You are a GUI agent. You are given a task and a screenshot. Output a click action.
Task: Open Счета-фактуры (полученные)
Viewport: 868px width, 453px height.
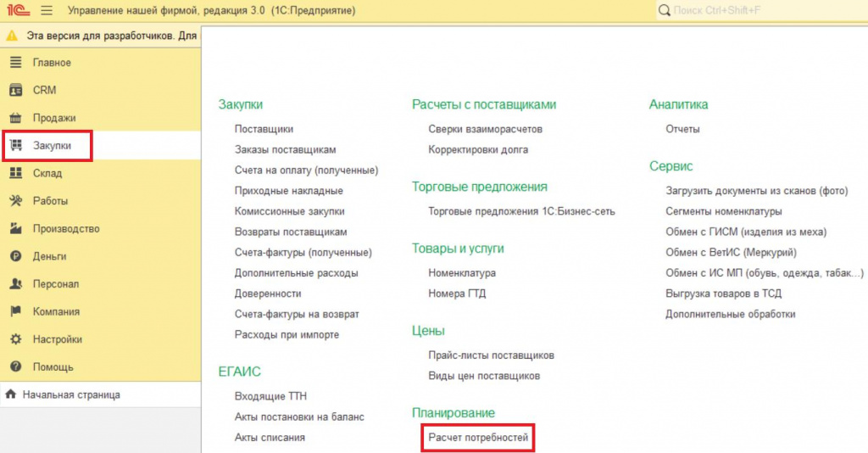303,252
